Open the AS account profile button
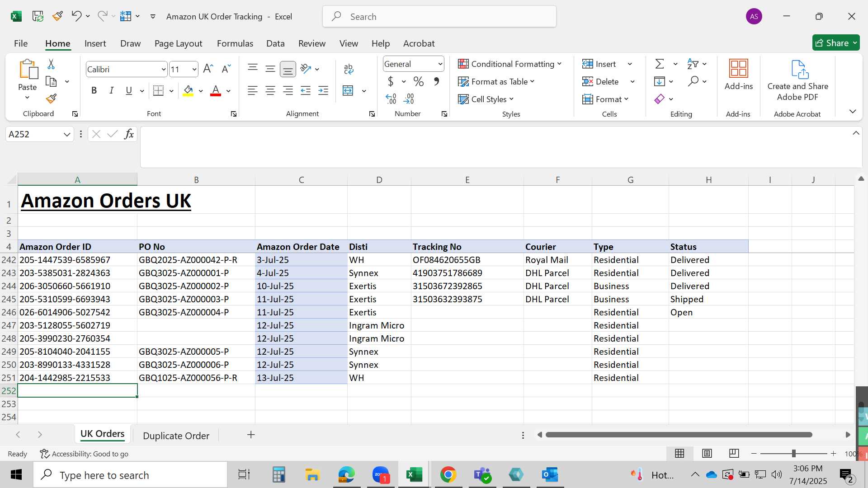The width and height of the screenshot is (868, 488). click(754, 16)
